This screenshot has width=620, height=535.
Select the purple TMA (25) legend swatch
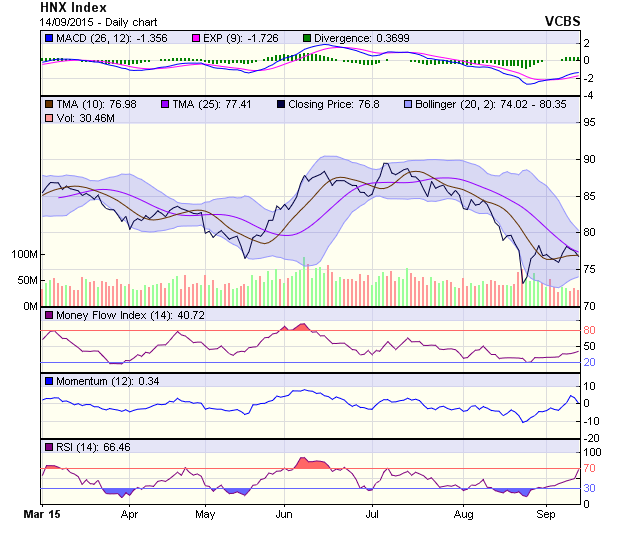click(x=166, y=103)
